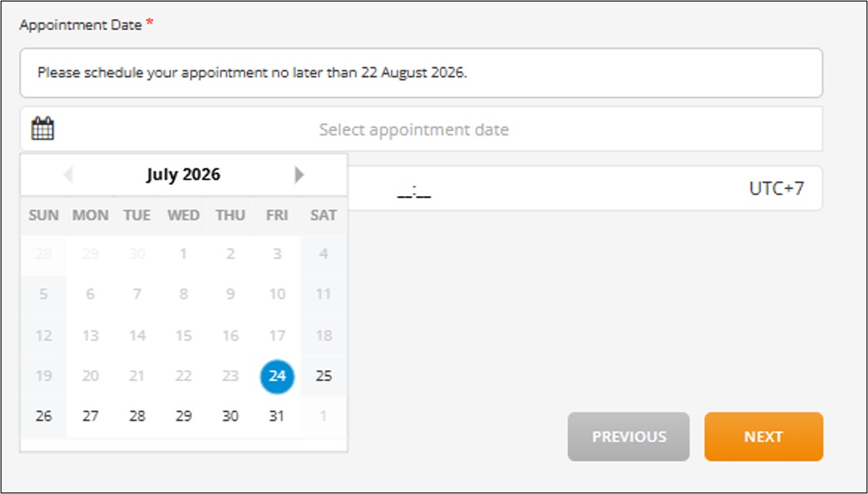Open the July 2026 month header
Viewport: 868px width, 494px height.
(x=183, y=175)
